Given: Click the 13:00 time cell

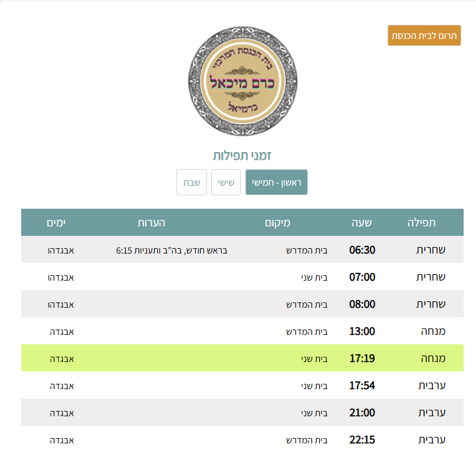Looking at the screenshot, I should 362,331.
